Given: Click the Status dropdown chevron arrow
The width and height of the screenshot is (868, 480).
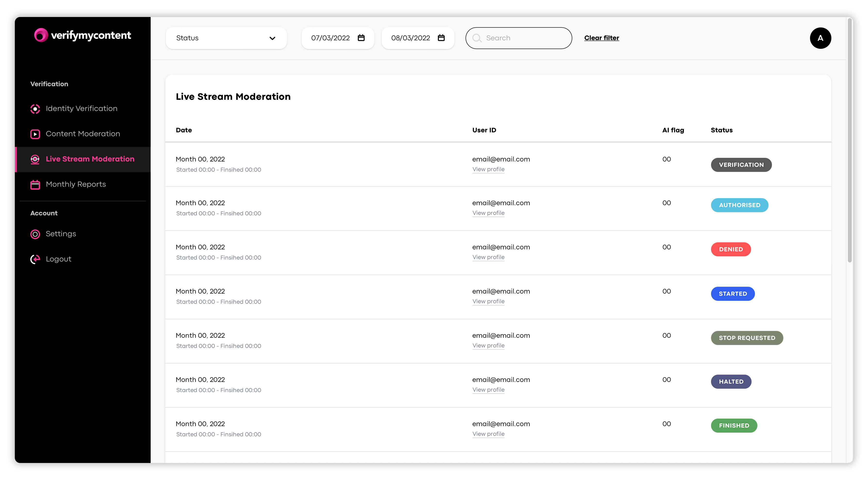Looking at the screenshot, I should click(272, 38).
